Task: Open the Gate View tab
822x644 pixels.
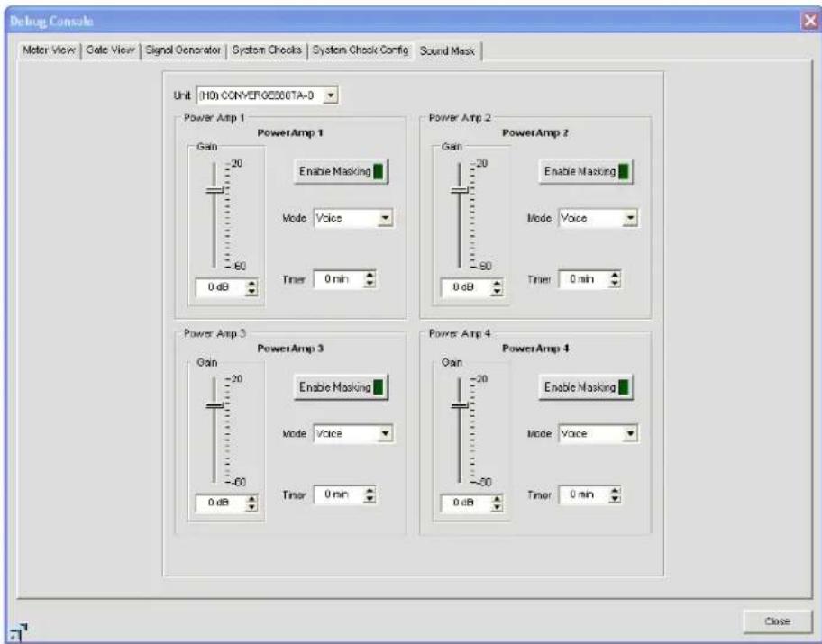Action: [x=110, y=50]
